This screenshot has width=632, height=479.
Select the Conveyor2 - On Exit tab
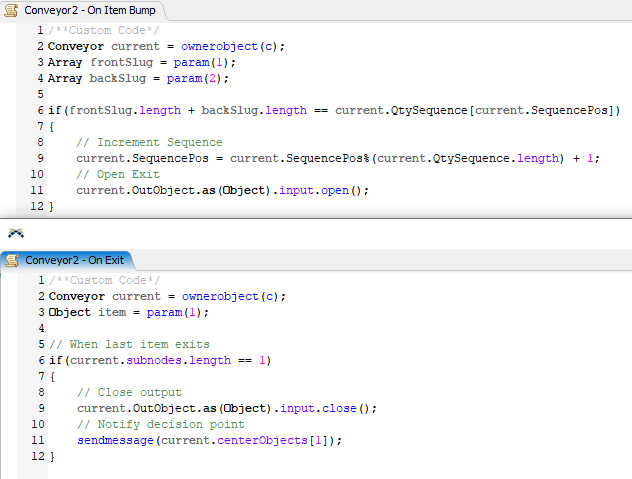click(67, 260)
